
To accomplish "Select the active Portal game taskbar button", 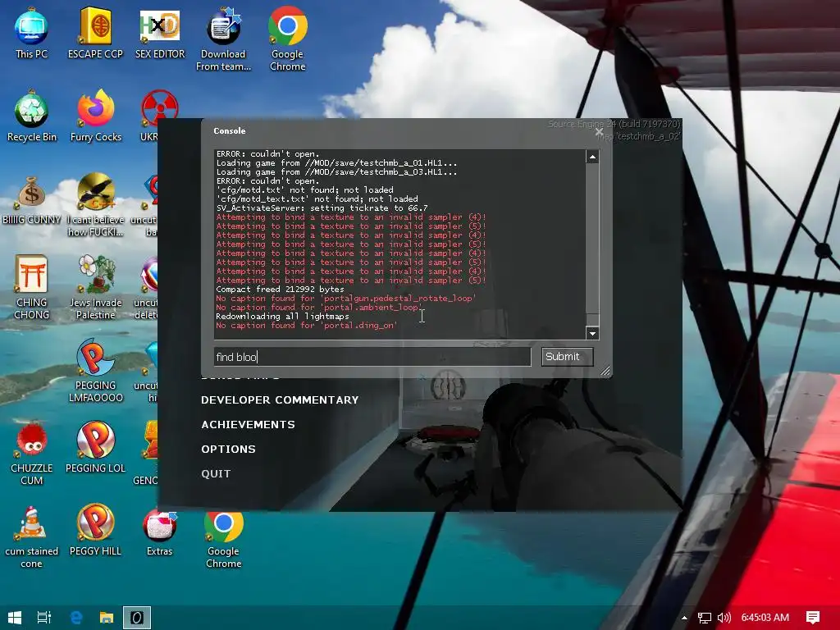I will 137,618.
